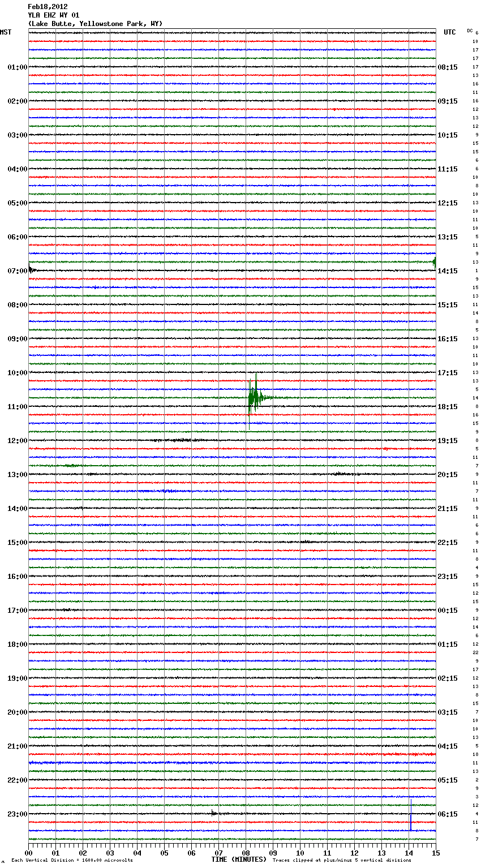Select the 11:00 MST time label

click(18, 407)
